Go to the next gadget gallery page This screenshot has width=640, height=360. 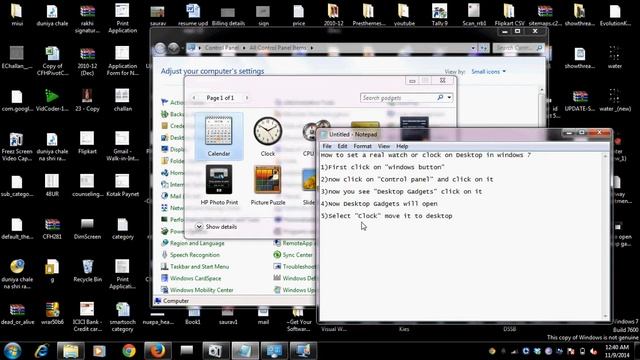pos(247,98)
